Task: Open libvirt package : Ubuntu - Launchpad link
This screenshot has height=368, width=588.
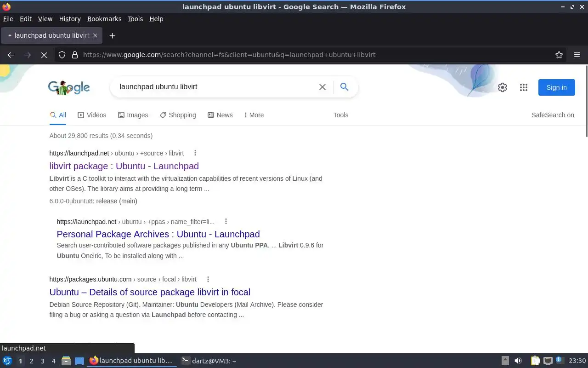Action: click(x=124, y=166)
